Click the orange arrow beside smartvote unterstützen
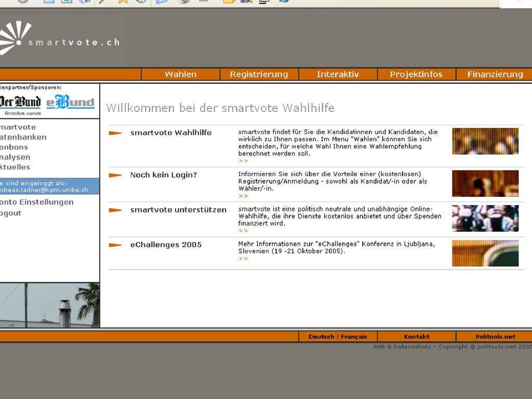532x399 pixels. point(115,210)
